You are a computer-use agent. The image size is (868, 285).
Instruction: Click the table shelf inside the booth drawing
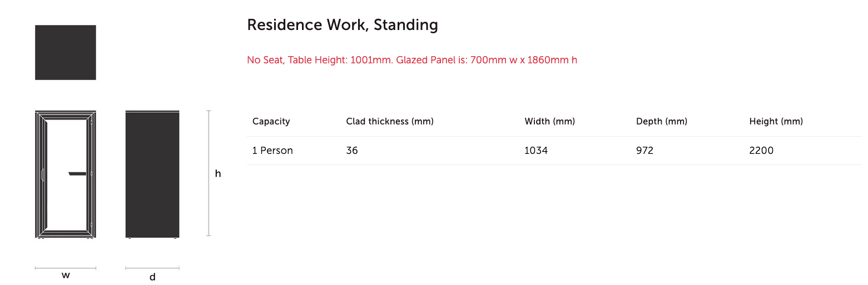coord(78,173)
